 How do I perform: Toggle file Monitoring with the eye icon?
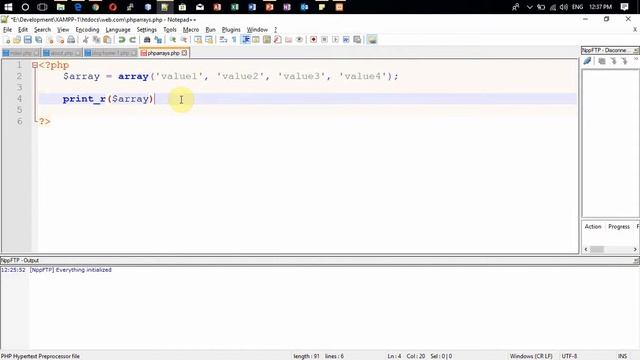[299, 40]
